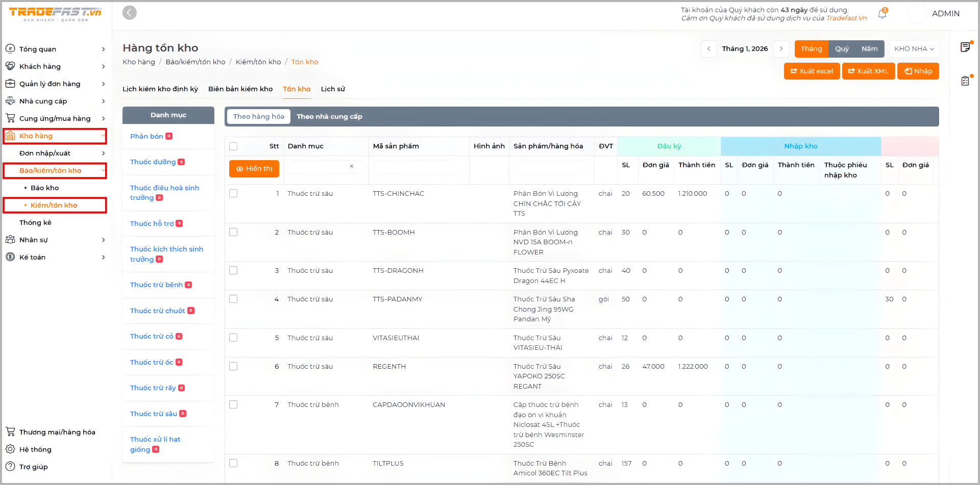Switch to Theo nhà cung cấp view
This screenshot has width=980, height=485.
pos(329,117)
